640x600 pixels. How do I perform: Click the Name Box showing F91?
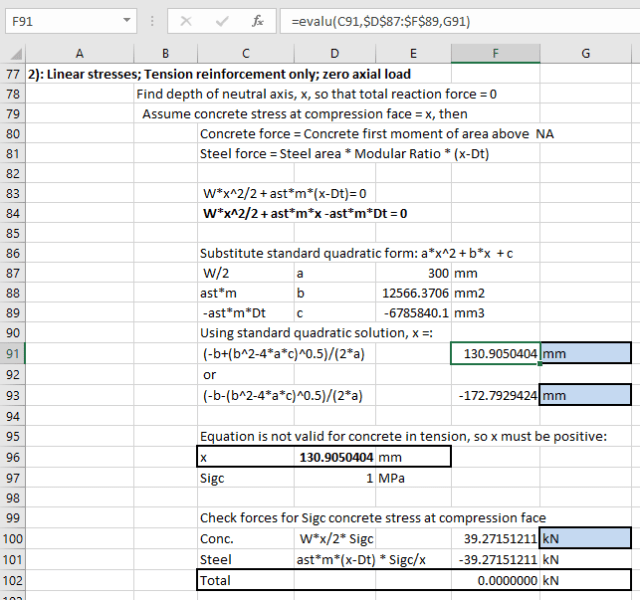(x=60, y=20)
